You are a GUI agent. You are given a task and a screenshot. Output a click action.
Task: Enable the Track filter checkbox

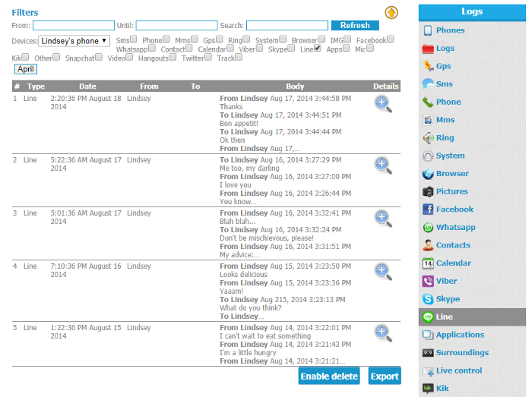click(239, 57)
